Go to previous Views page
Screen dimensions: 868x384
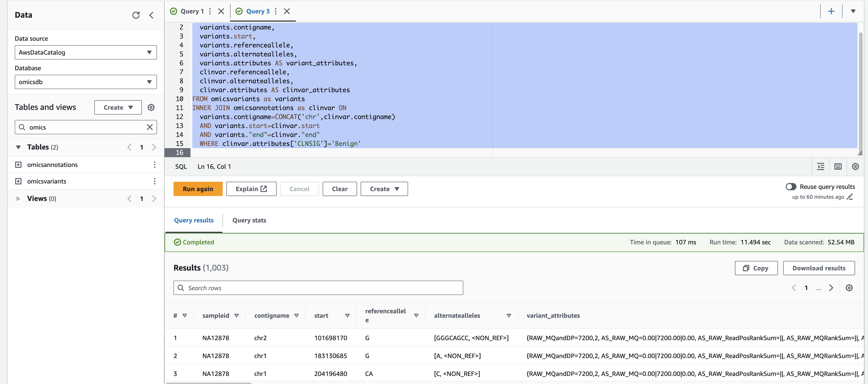click(x=129, y=198)
